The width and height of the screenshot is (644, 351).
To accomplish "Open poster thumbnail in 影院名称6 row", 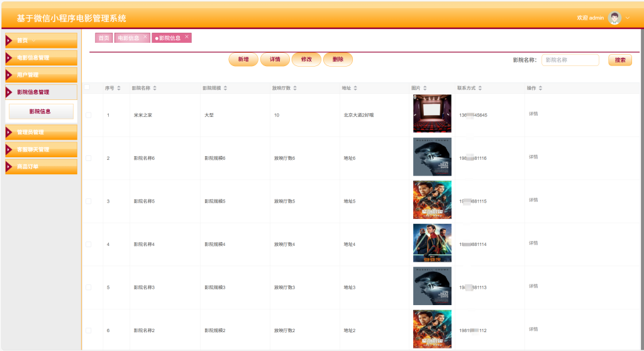I will (432, 157).
